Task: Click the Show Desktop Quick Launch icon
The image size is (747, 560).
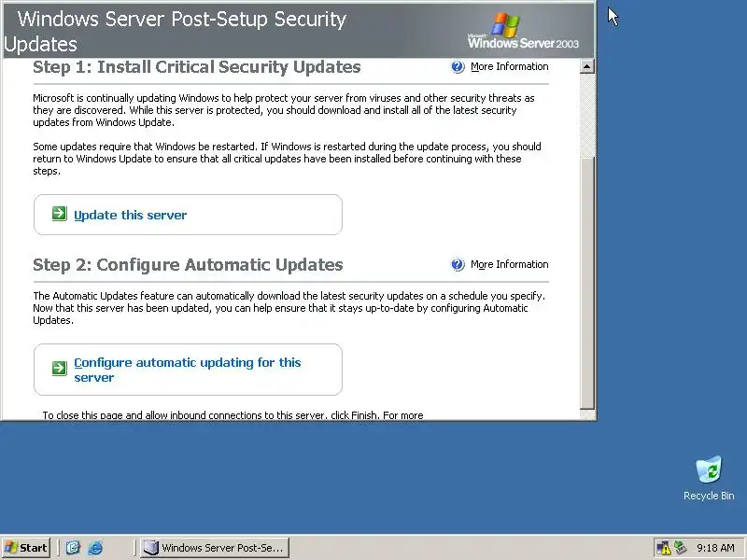Action: point(73,548)
